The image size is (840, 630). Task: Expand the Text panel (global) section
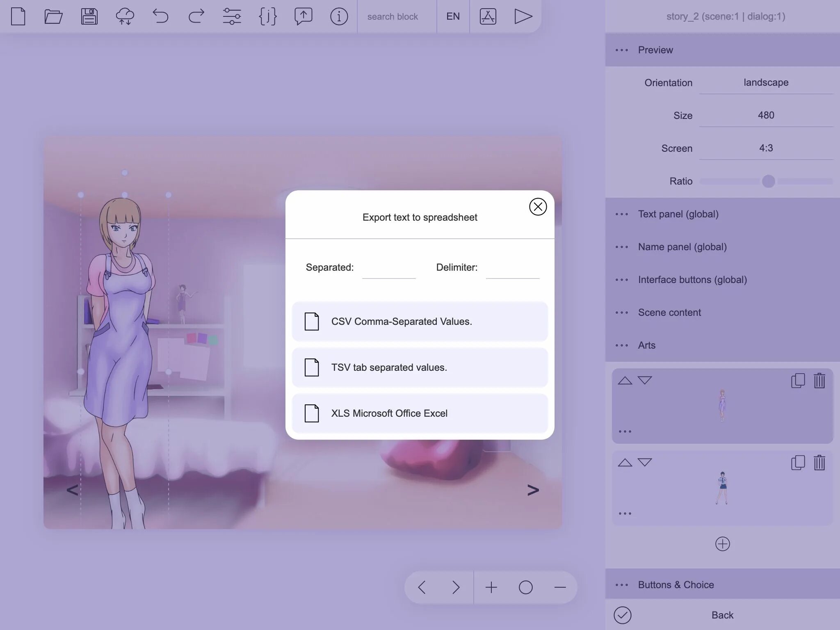pos(678,214)
